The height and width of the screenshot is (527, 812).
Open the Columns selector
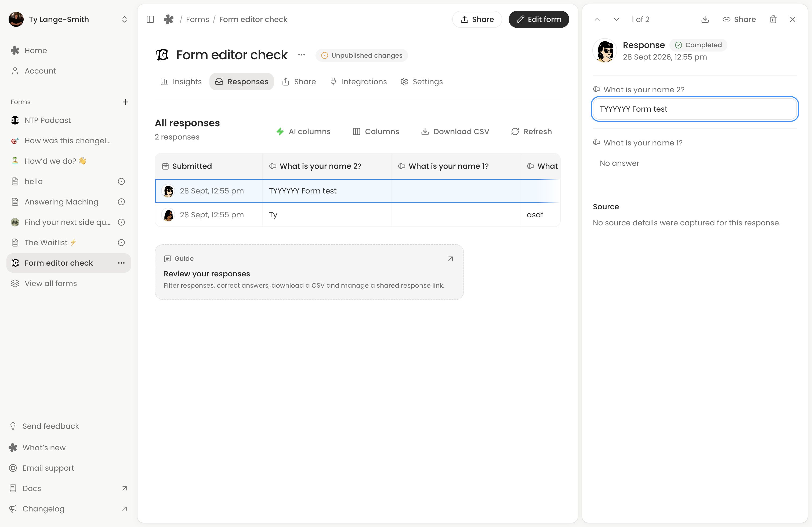pyautogui.click(x=376, y=131)
